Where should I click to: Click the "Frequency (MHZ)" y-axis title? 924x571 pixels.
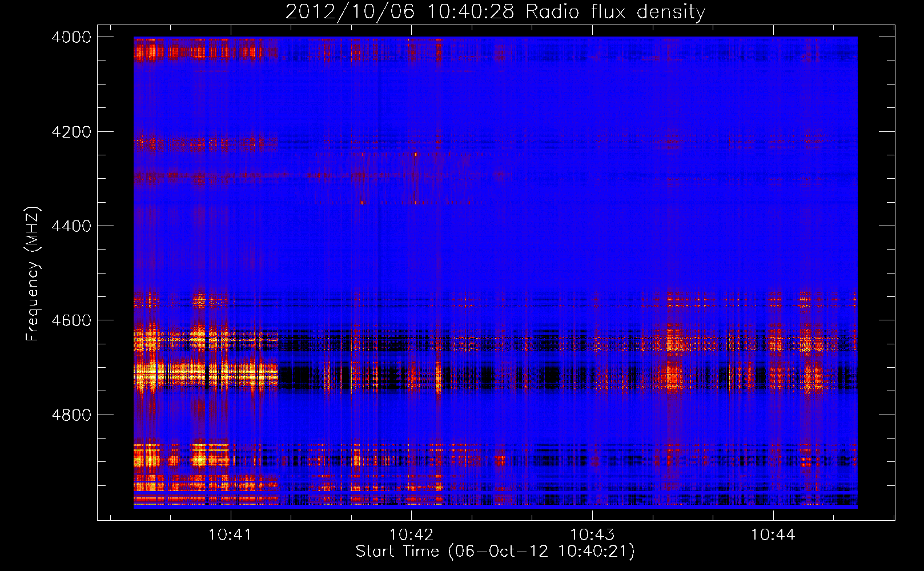pos(33,274)
